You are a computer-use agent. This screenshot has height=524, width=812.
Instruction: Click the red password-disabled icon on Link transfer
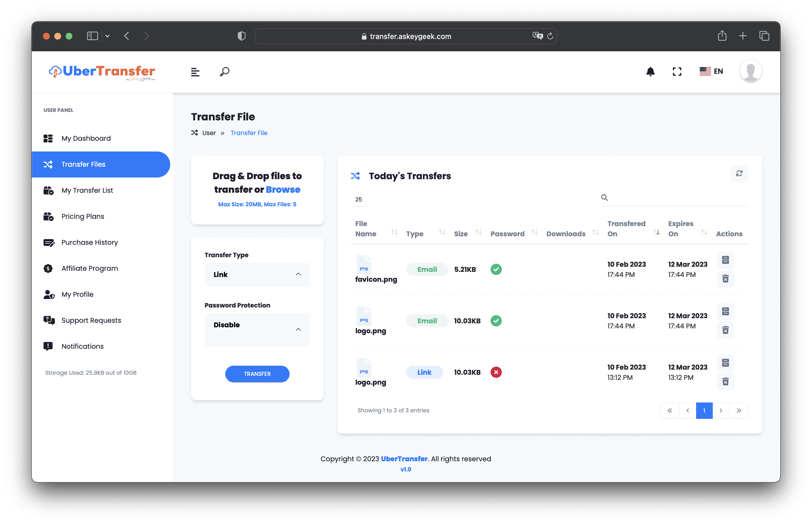pos(496,372)
